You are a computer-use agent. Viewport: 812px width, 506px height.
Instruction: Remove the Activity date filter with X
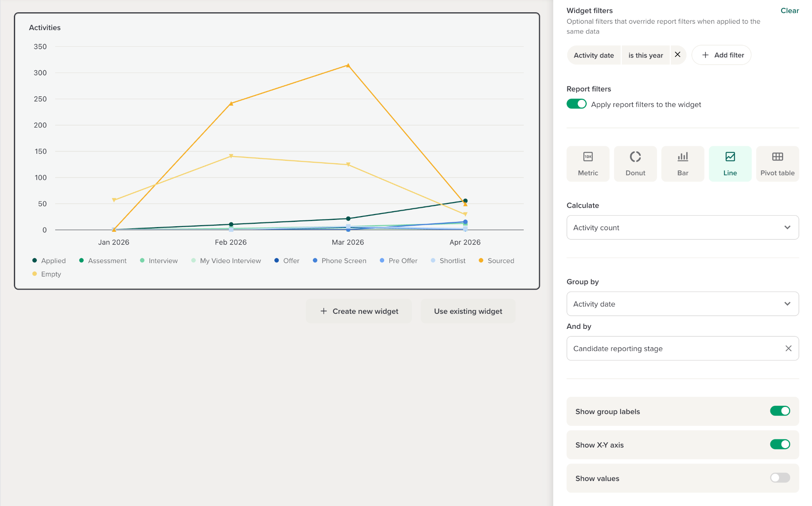tap(678, 55)
